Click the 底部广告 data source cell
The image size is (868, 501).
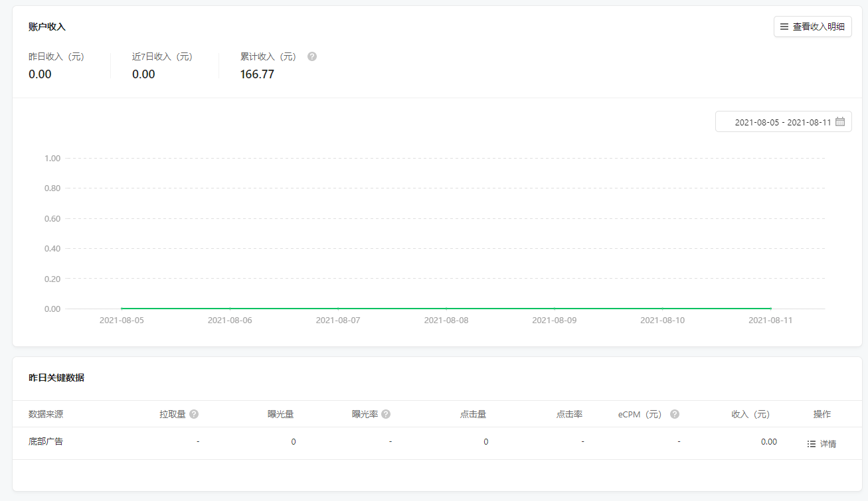point(46,442)
